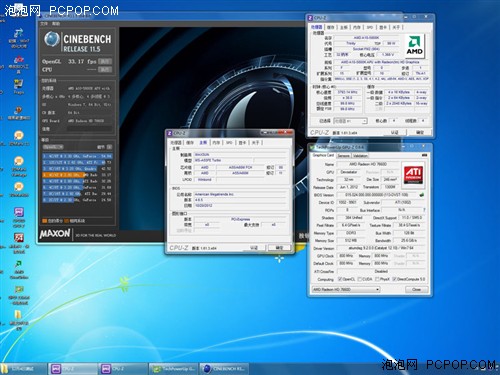This screenshot has height=375, width=500.
Task: Switch to 内存 tab in top CPU-Z window
Action: coord(357,27)
